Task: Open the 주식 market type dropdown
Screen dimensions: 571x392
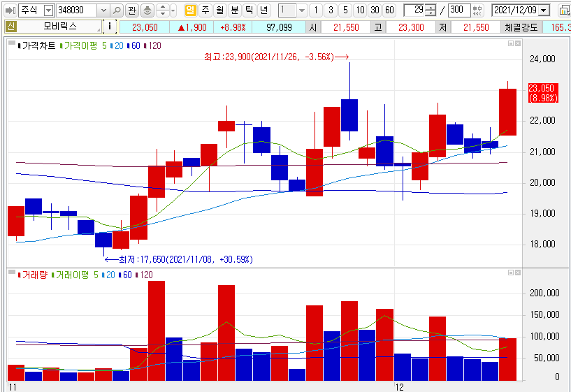Action: 48,10
